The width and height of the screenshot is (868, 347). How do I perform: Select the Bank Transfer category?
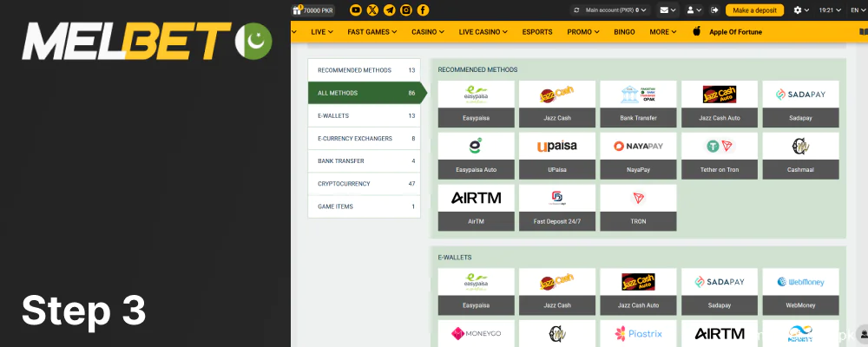(365, 161)
